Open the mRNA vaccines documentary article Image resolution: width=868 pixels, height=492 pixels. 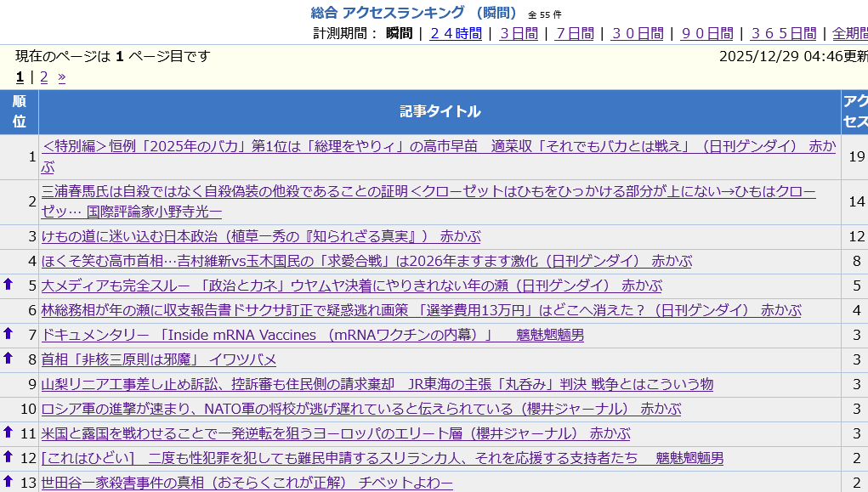(x=312, y=335)
